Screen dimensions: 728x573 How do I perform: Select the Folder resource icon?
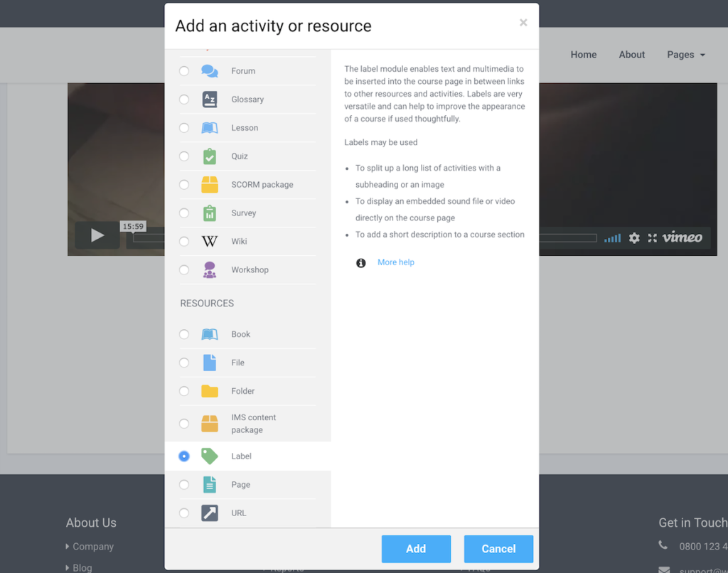[210, 390]
